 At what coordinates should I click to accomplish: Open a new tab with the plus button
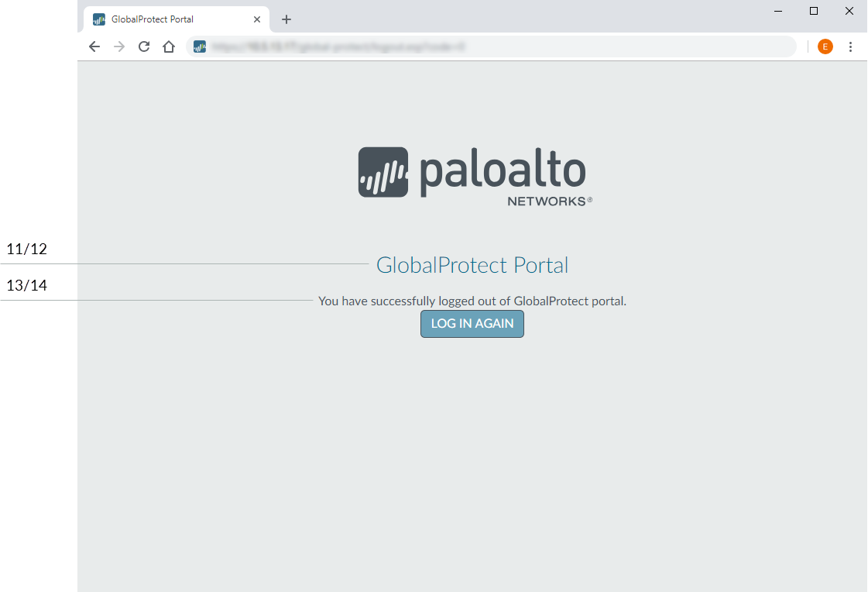click(x=286, y=19)
